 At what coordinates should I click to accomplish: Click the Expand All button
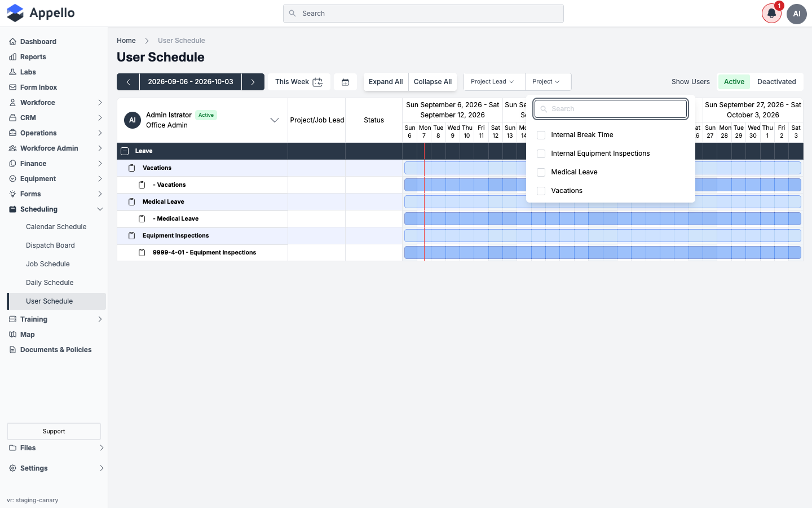tap(386, 82)
